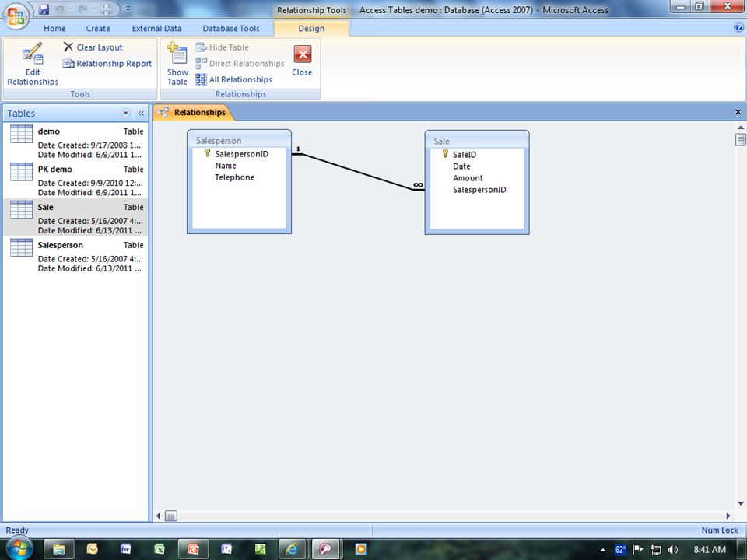Collapse the navigation pane with double chevron
The width and height of the screenshot is (747, 560).
coord(141,114)
